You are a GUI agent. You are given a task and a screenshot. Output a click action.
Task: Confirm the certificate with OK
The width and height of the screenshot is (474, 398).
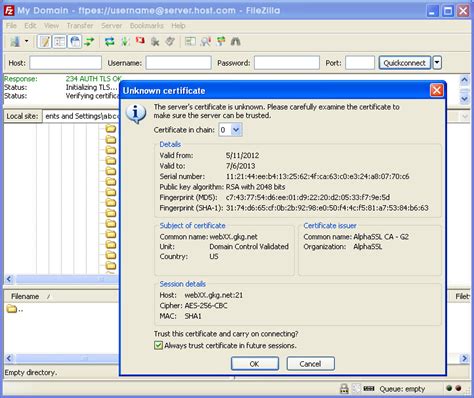coord(255,364)
